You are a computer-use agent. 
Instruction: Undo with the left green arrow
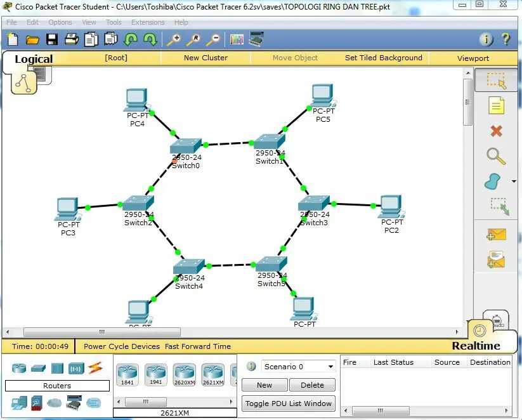click(x=130, y=39)
